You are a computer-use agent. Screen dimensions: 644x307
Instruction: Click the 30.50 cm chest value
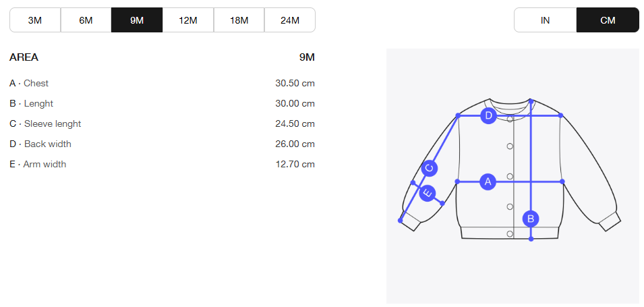click(295, 84)
